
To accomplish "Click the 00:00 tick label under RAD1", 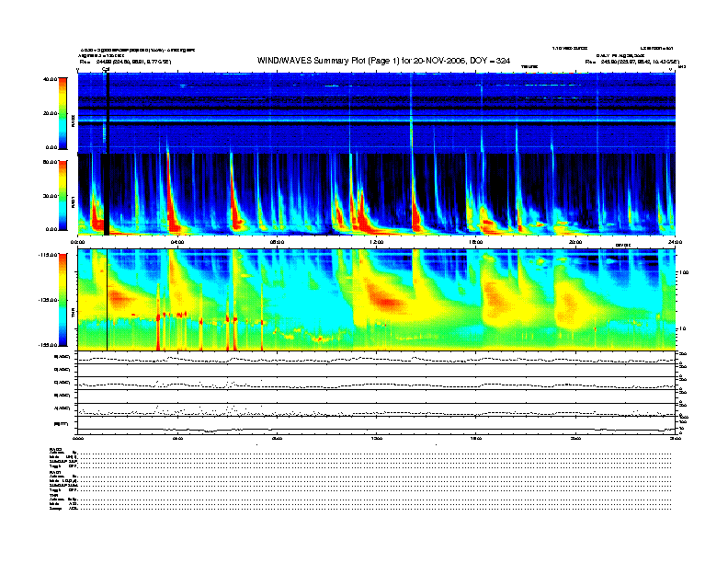I will 78,242.
